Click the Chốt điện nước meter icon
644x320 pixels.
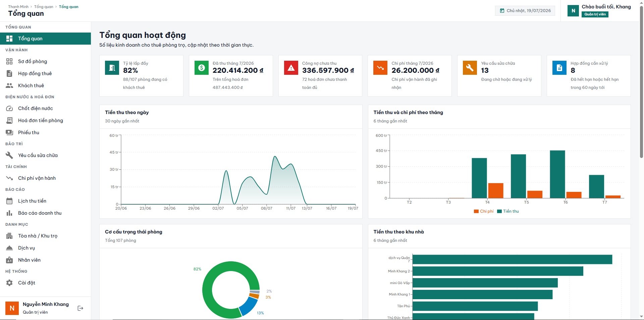coord(9,108)
